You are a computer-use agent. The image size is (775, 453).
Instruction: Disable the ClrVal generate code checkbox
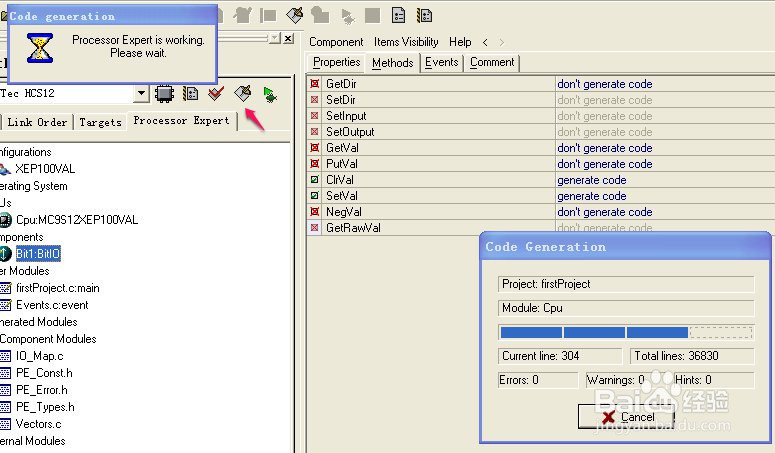coord(314,180)
